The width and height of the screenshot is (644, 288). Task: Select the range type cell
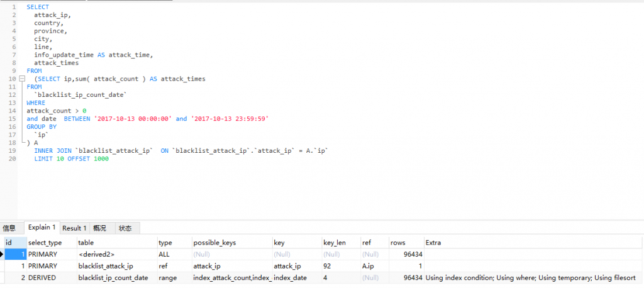pos(175,278)
